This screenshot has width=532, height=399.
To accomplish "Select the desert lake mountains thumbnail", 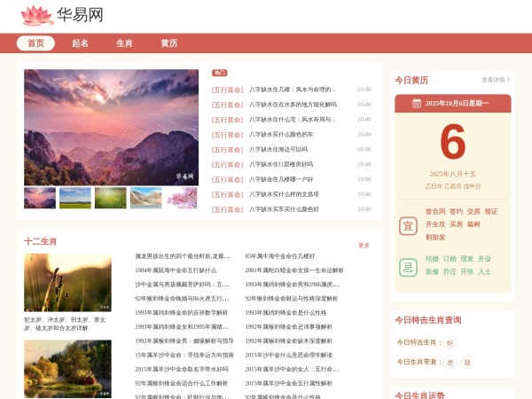I will click(146, 198).
